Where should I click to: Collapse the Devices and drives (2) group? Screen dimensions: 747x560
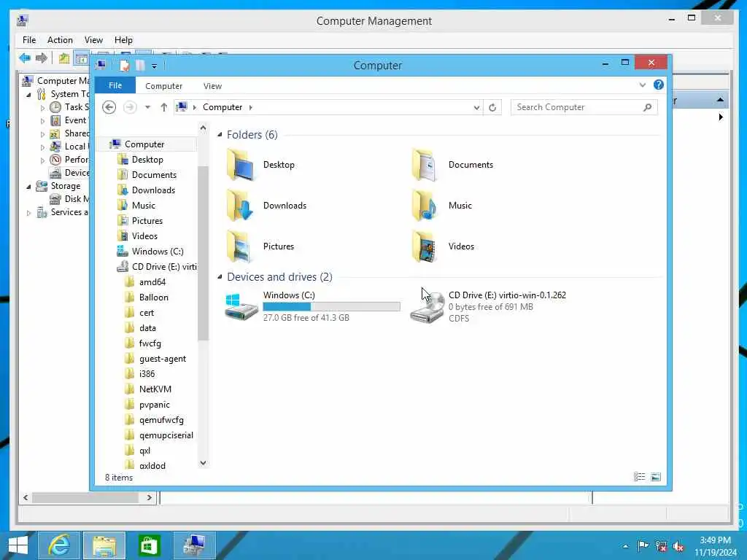(220, 276)
